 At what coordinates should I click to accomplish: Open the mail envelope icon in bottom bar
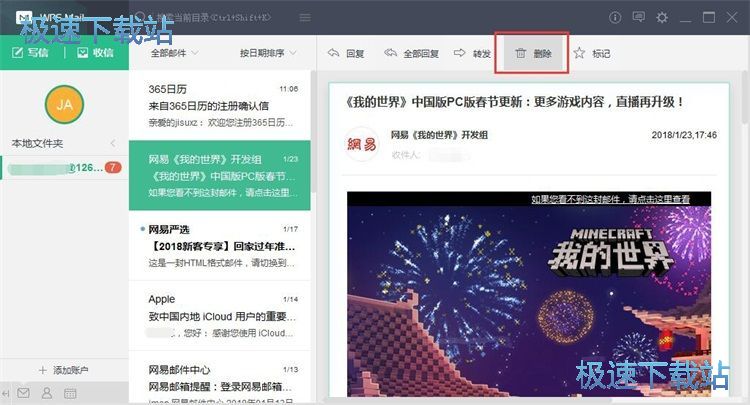coord(23,393)
